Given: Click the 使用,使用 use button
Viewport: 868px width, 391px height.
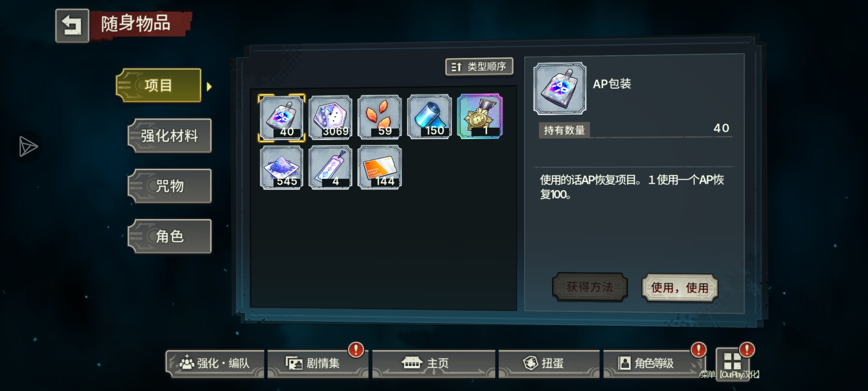Looking at the screenshot, I should [x=680, y=288].
